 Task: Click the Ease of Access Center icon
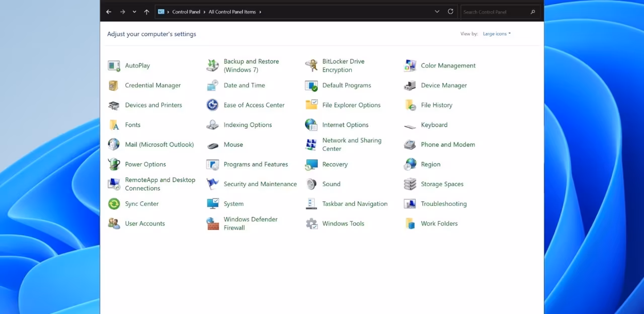pyautogui.click(x=213, y=105)
